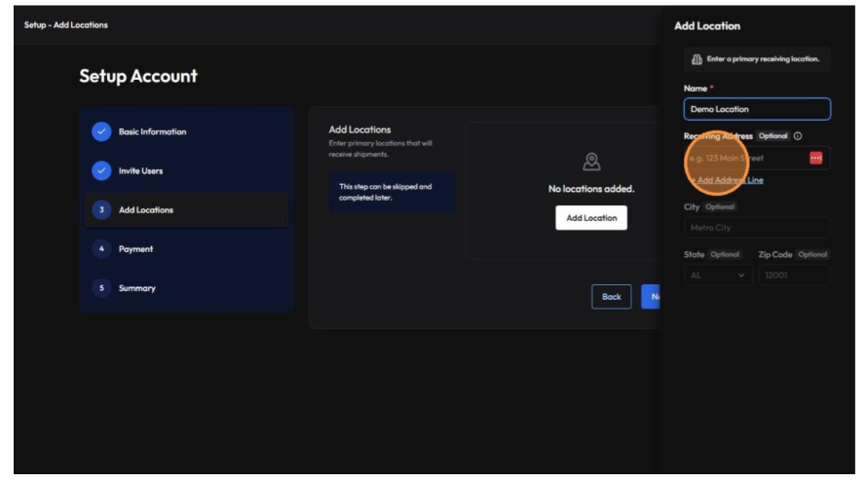Click the 'This step can be skipped' note
This screenshot has width=868, height=482.
click(x=392, y=192)
